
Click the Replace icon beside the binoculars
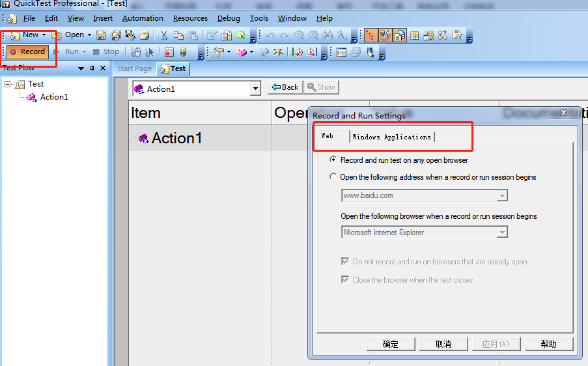tap(342, 35)
